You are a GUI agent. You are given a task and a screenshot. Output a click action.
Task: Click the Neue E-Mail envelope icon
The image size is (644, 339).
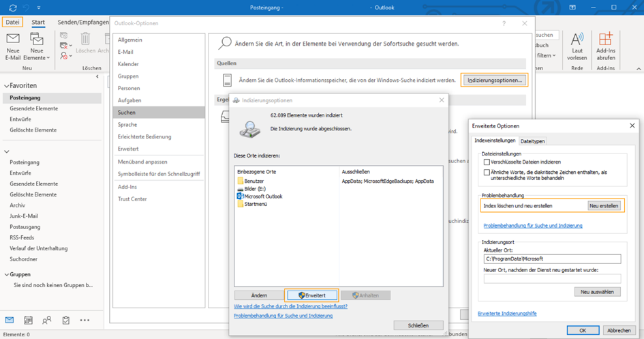pos(13,39)
